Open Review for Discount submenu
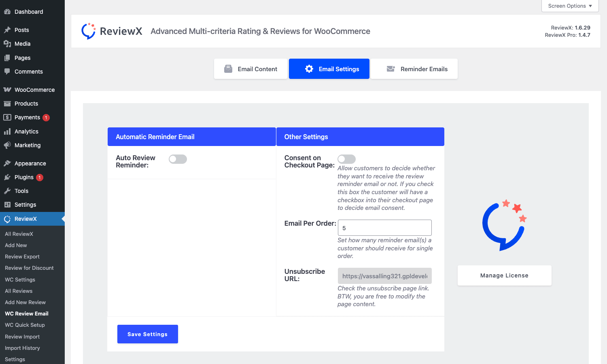The height and width of the screenshot is (364, 607). pyautogui.click(x=29, y=268)
